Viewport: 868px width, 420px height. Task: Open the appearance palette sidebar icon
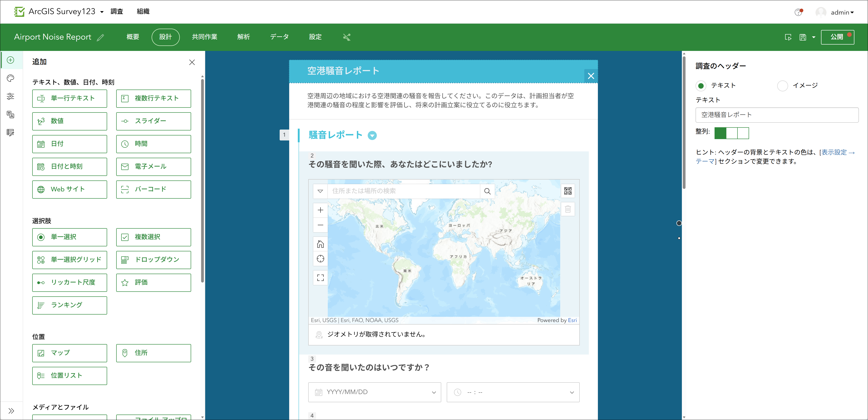[10, 78]
